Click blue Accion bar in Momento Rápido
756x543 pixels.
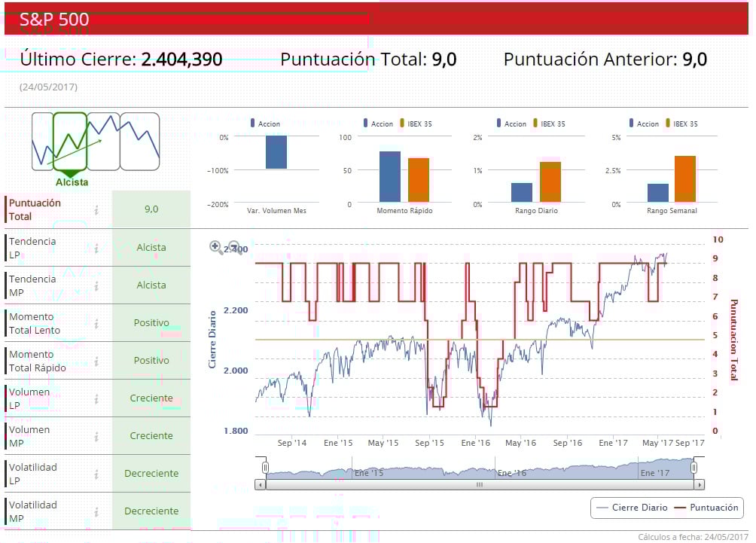(390, 176)
